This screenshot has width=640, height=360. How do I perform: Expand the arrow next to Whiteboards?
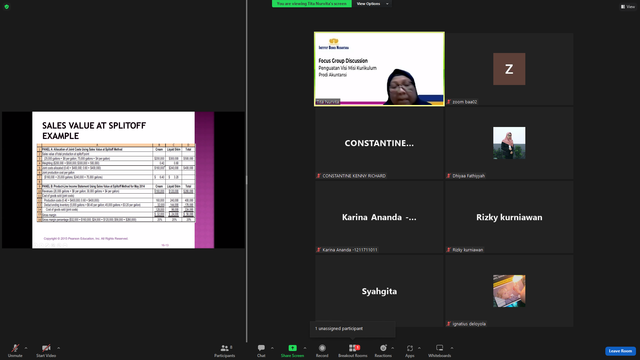pyautogui.click(x=452, y=348)
